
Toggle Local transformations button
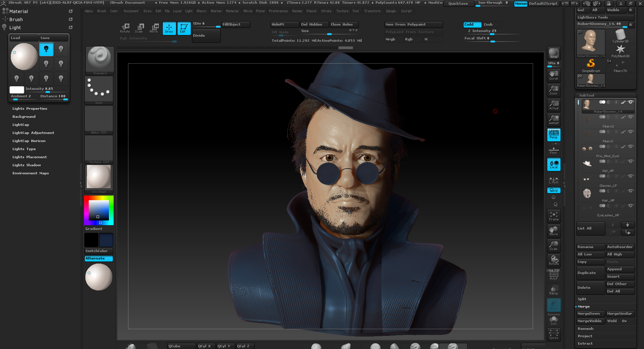554,165
